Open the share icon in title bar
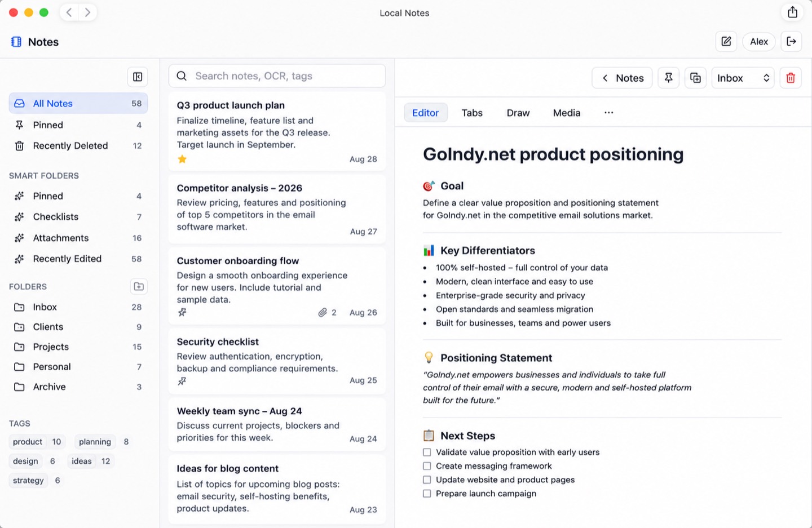 (x=792, y=12)
